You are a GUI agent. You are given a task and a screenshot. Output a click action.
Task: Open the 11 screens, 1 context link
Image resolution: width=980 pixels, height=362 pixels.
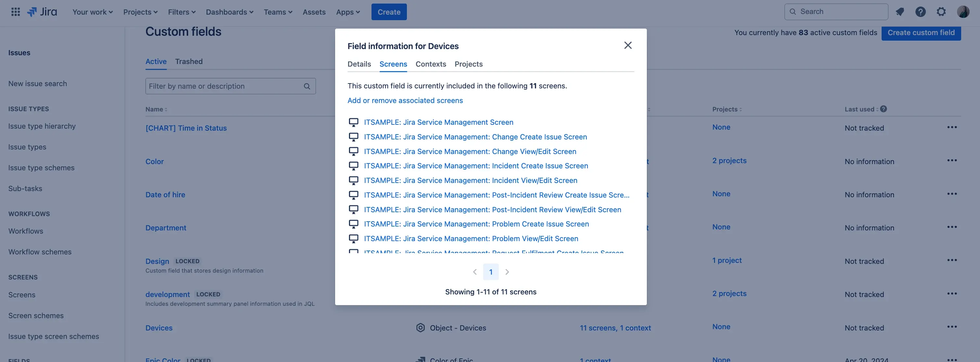pos(615,327)
